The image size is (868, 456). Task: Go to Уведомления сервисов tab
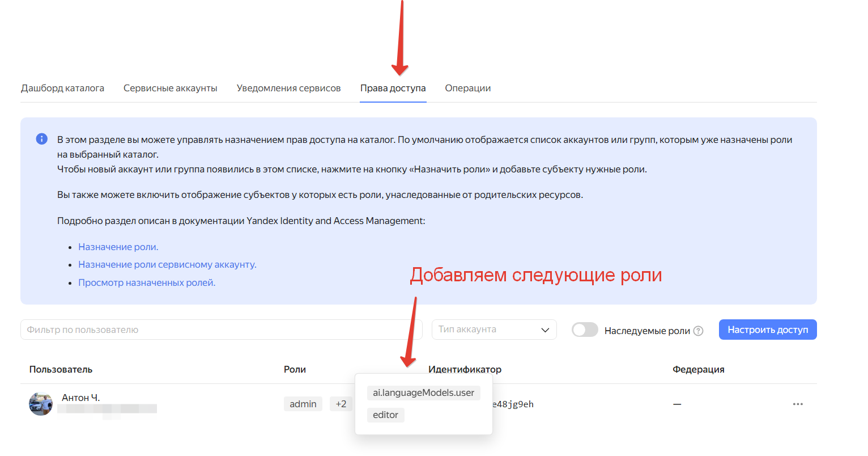288,88
